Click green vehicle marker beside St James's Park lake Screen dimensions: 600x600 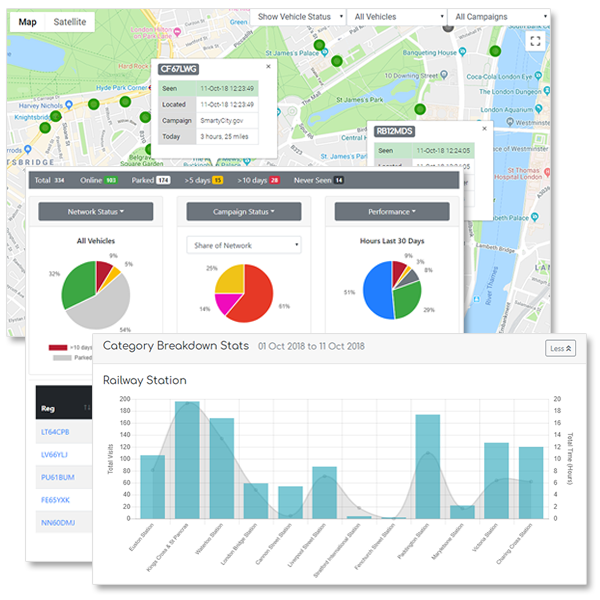click(420, 109)
